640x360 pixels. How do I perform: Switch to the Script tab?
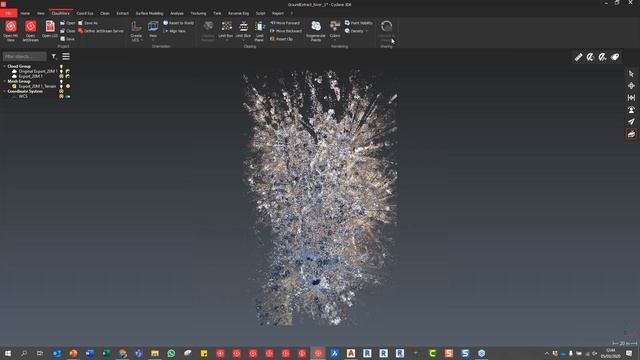[x=260, y=13]
